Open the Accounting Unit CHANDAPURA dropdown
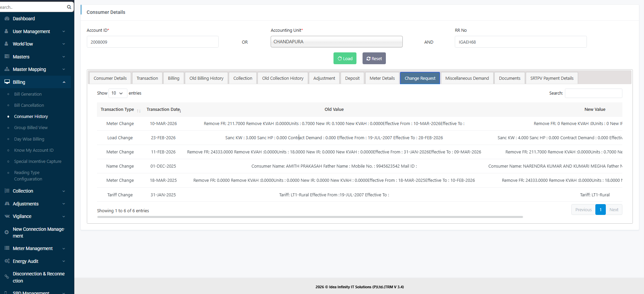Viewport: 644px width, 294px height. [337, 42]
